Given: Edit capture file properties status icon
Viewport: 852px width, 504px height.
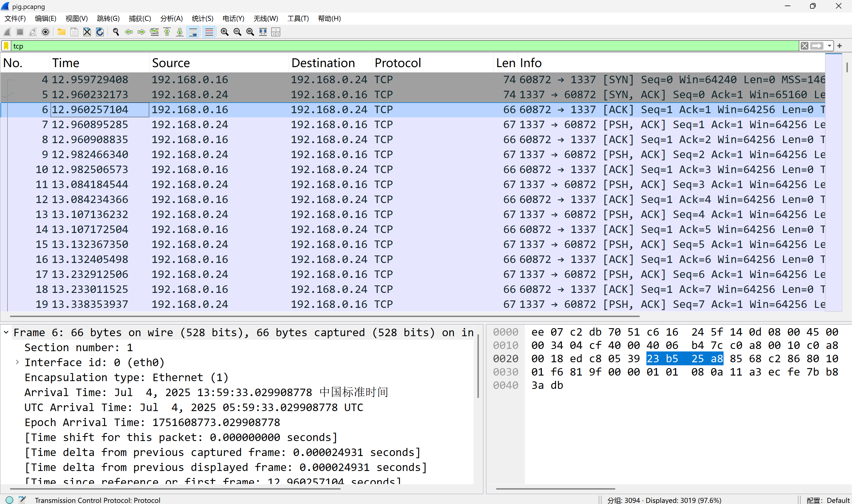Looking at the screenshot, I should [x=22, y=500].
